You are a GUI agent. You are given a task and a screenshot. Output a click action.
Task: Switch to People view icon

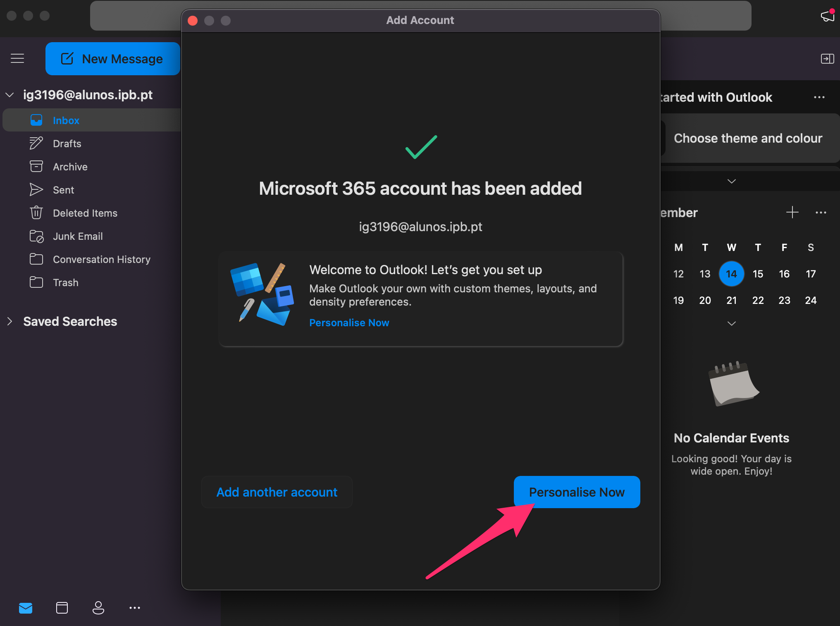coord(98,608)
